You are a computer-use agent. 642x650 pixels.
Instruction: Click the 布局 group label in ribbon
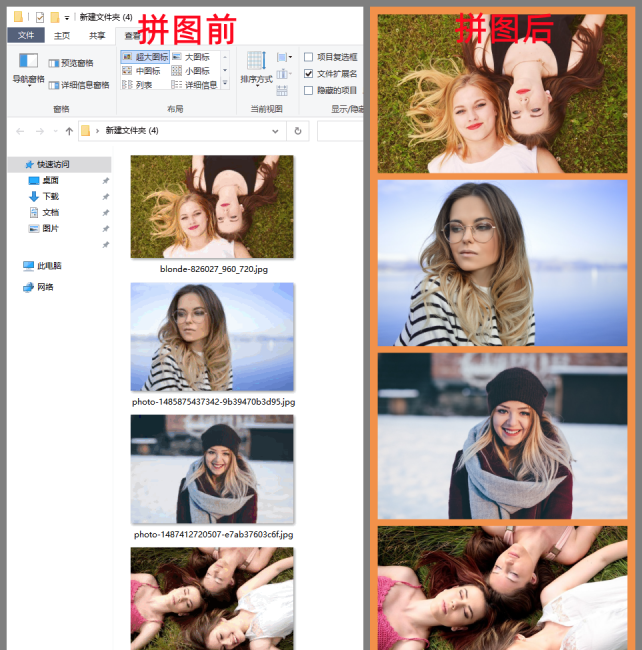tap(175, 109)
